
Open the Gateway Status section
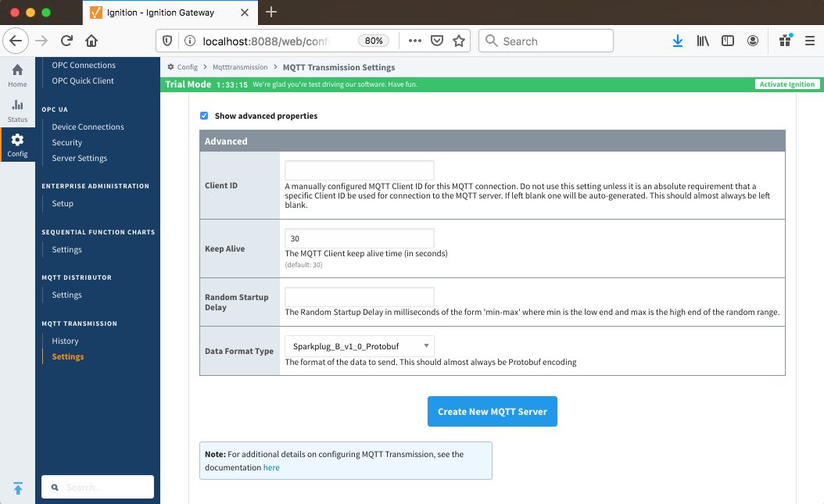point(17,111)
